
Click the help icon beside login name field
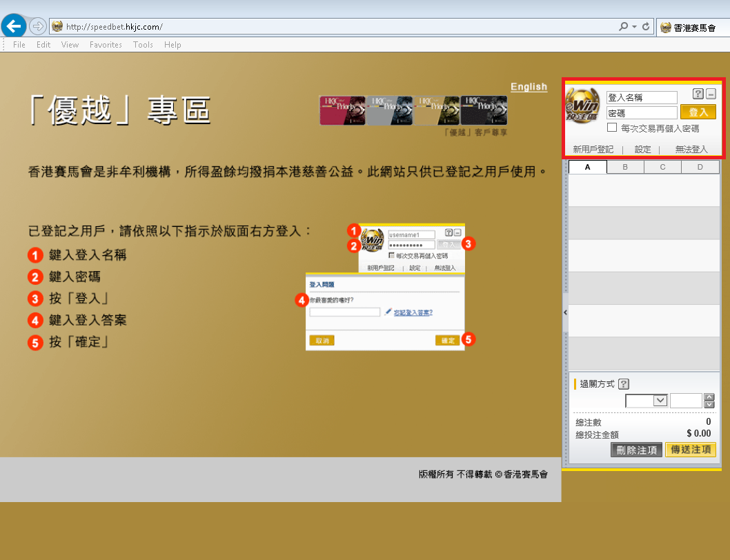[698, 94]
